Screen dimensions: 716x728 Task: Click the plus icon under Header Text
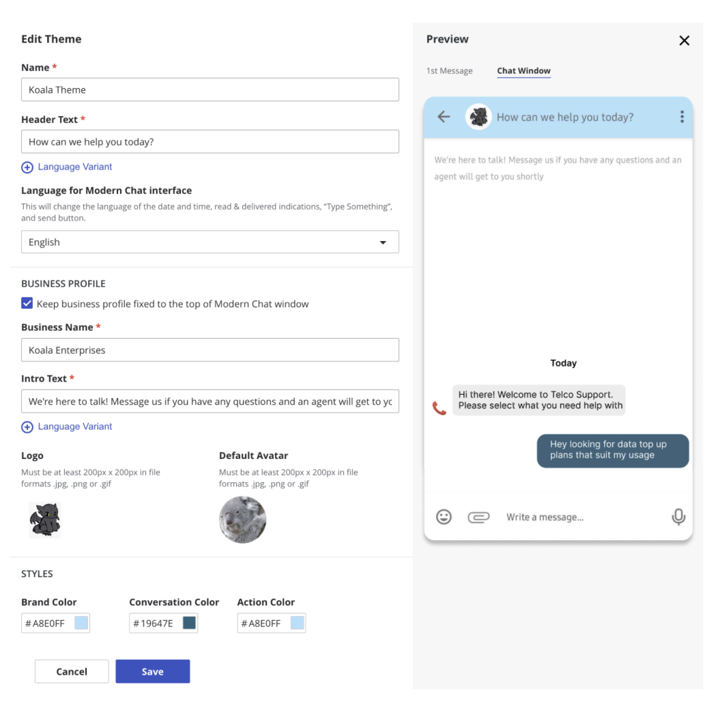point(27,167)
